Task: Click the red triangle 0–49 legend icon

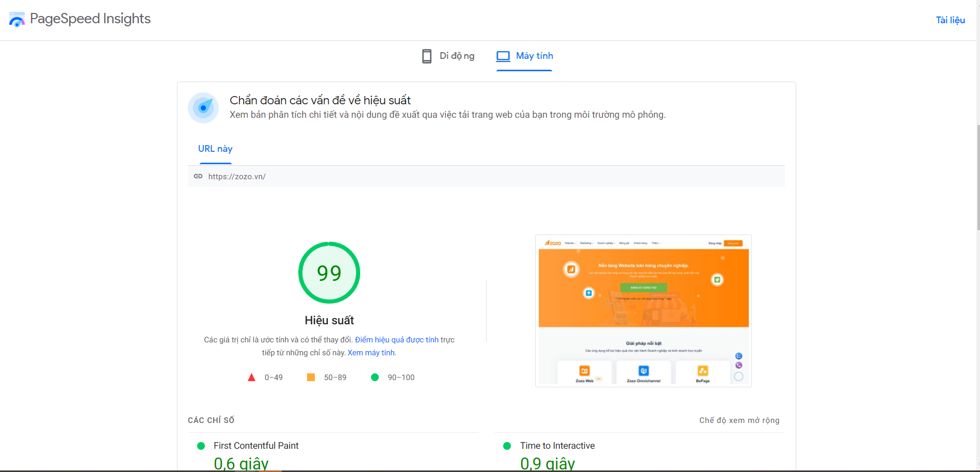Action: click(x=252, y=377)
